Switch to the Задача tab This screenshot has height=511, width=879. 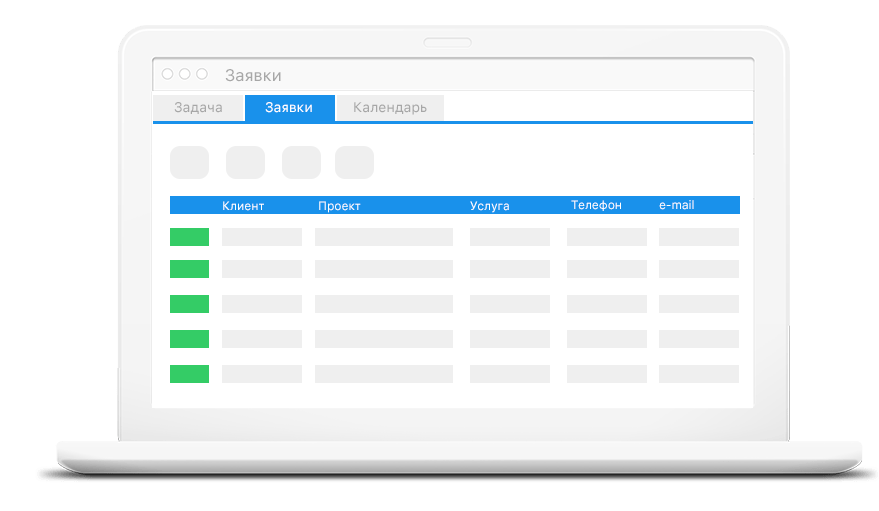point(198,108)
